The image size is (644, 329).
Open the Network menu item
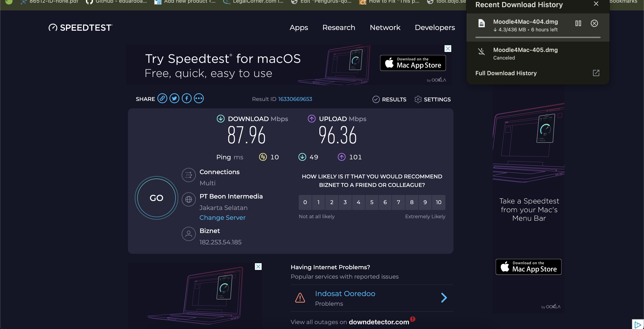click(385, 28)
